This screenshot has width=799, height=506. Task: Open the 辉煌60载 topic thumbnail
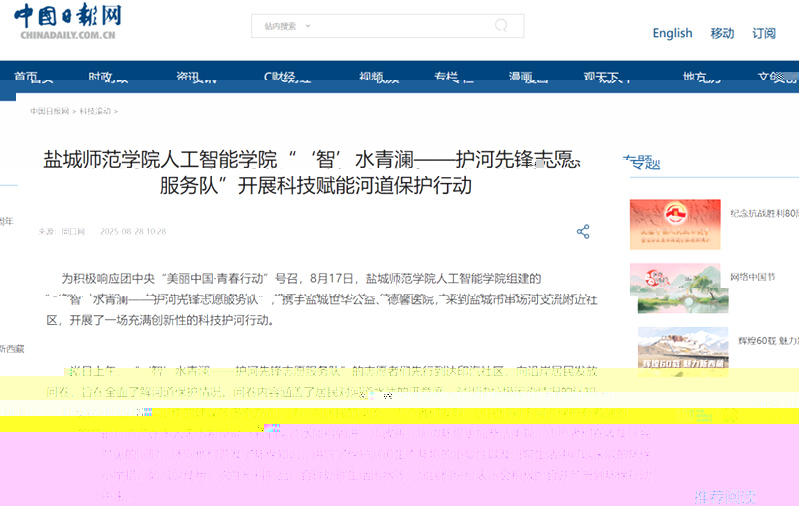point(684,350)
